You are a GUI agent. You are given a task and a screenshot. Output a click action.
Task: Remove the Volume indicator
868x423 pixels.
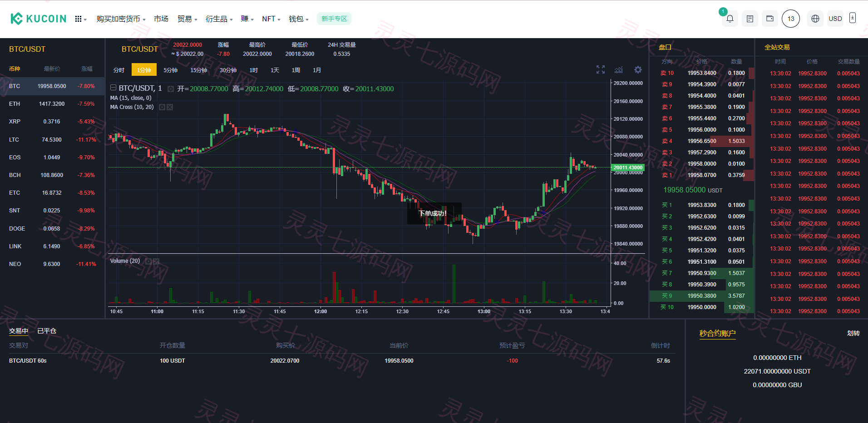(156, 261)
